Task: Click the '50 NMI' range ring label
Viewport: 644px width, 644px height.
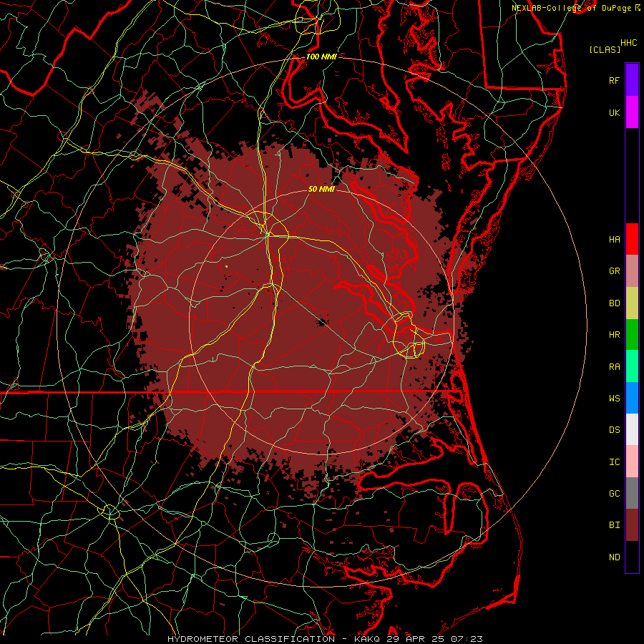Action: tap(321, 189)
